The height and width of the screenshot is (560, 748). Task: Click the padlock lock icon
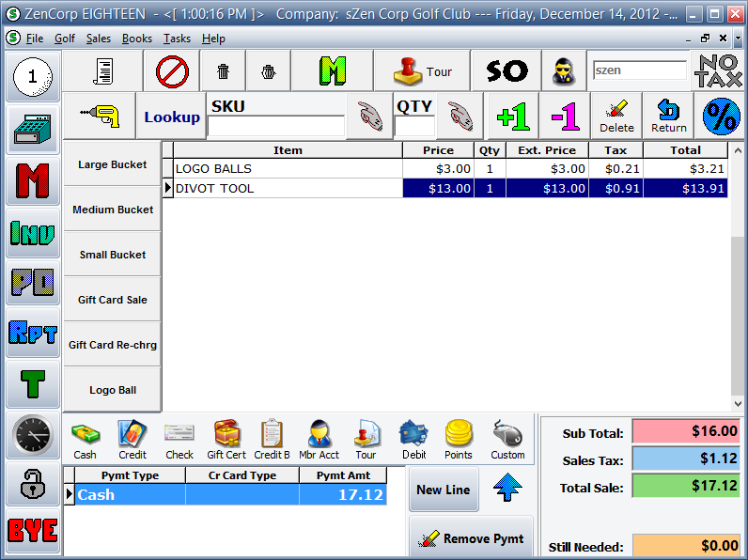pos(33,484)
